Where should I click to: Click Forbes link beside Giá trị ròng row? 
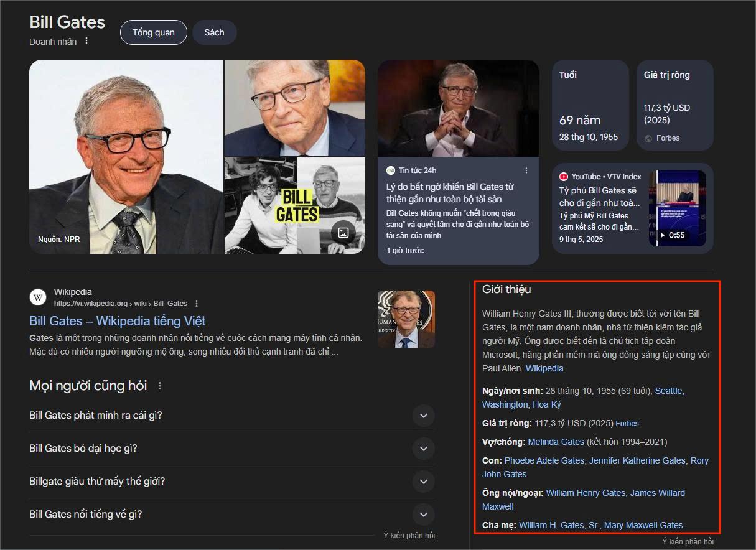(627, 424)
